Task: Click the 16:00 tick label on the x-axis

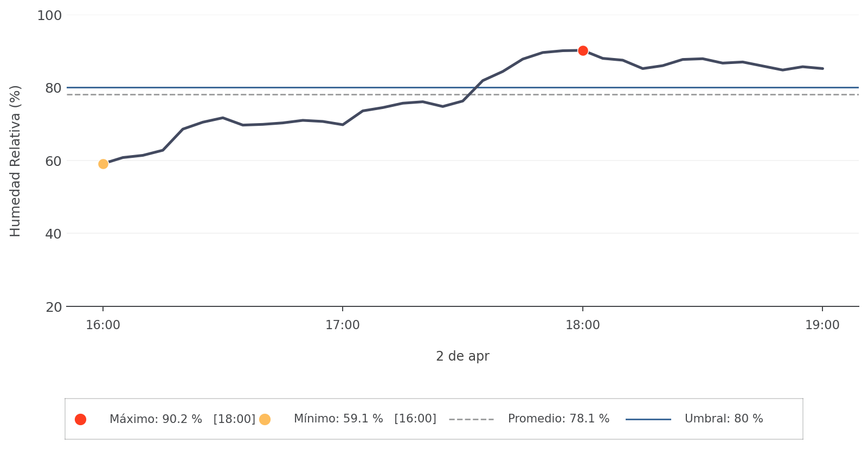Action: (x=103, y=325)
